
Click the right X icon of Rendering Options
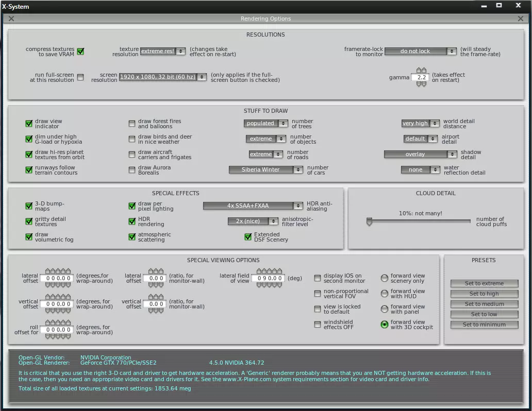click(x=520, y=19)
